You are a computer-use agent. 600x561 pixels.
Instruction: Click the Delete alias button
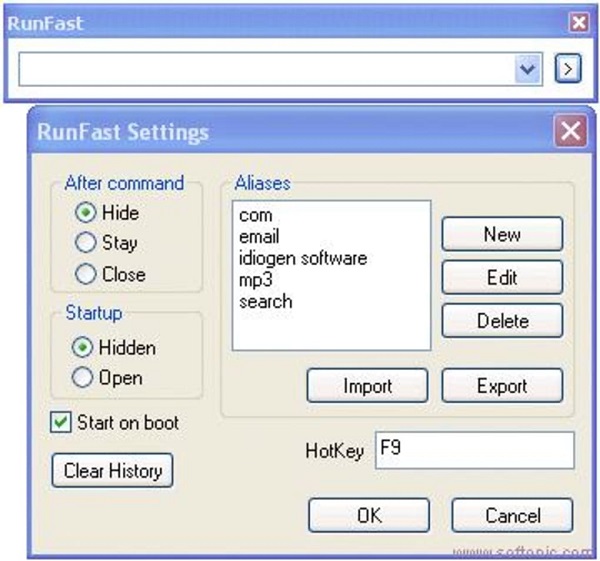pos(502,320)
